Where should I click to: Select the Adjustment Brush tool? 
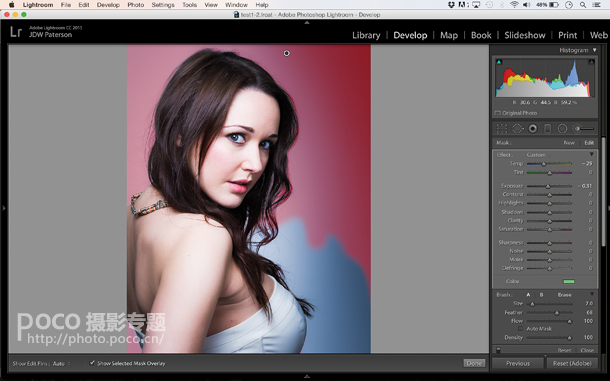584,128
